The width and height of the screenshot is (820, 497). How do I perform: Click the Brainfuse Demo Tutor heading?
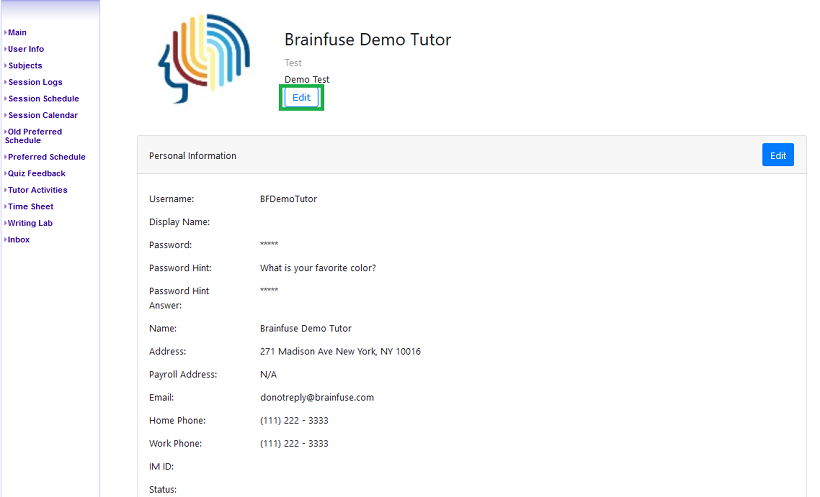367,40
